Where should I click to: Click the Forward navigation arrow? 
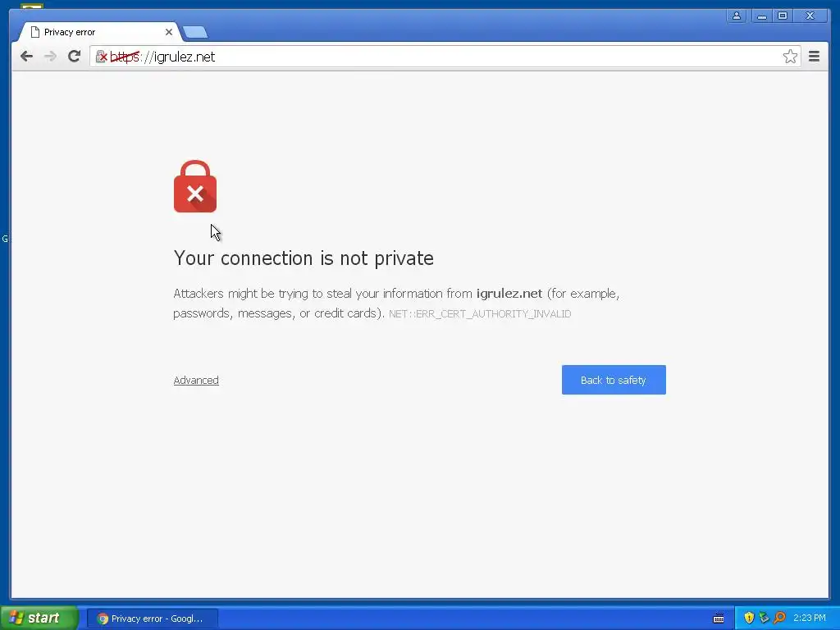coord(50,57)
